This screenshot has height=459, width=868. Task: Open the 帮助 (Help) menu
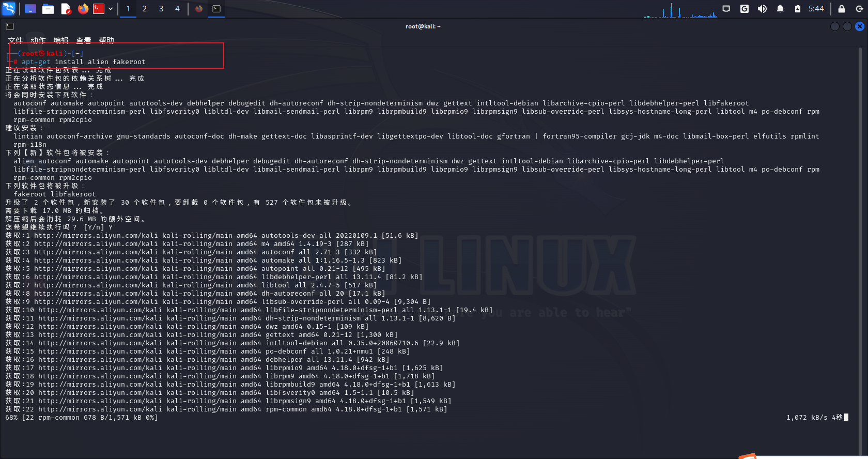click(x=106, y=40)
